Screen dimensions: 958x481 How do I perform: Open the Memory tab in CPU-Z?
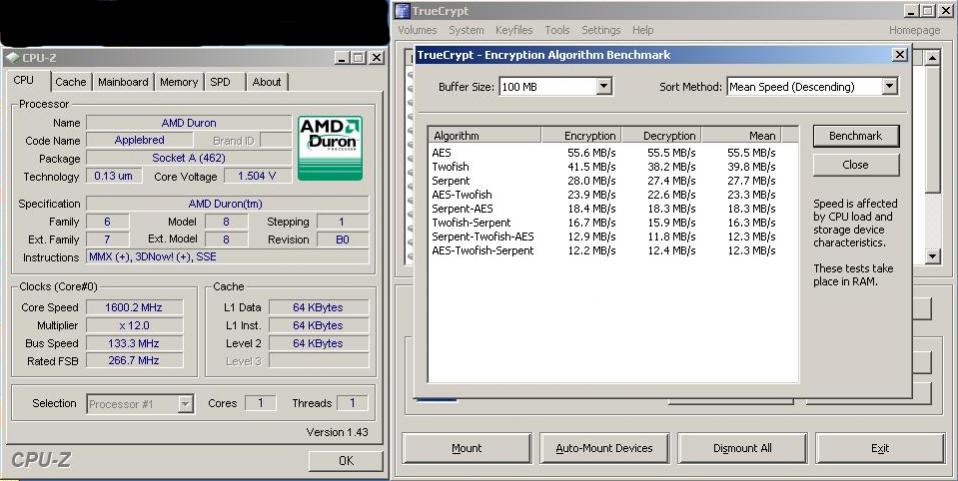(x=178, y=82)
